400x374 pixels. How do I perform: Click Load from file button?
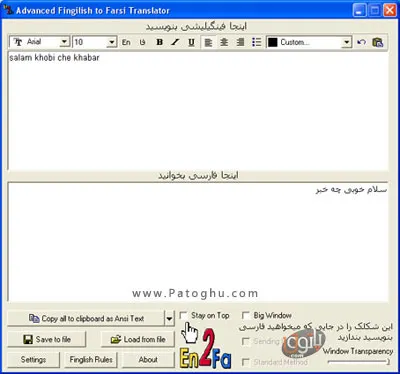pyautogui.click(x=138, y=339)
